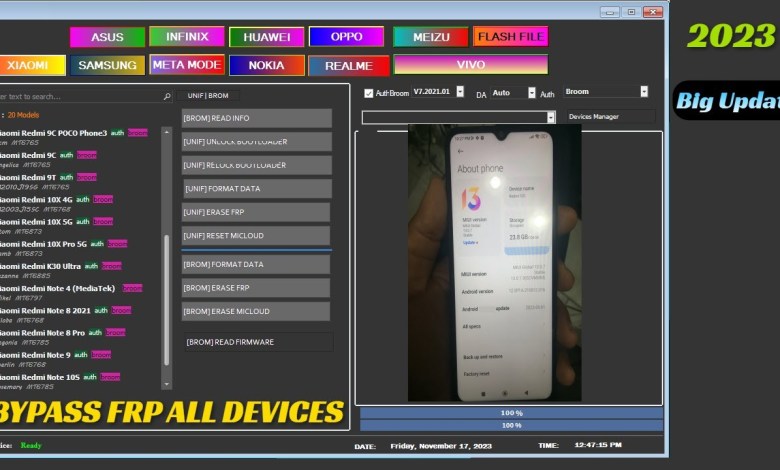Image resolution: width=780 pixels, height=470 pixels.
Task: Click auth tag on Redmi Note 9 row
Action: (x=81, y=355)
